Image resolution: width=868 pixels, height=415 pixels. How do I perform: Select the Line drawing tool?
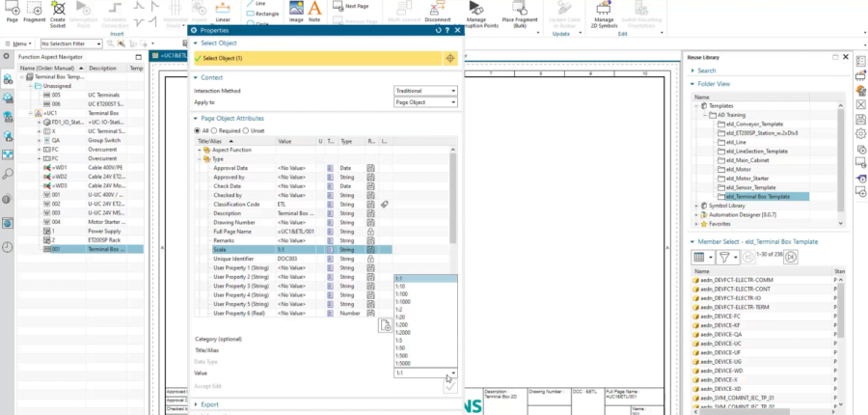pos(257,3)
